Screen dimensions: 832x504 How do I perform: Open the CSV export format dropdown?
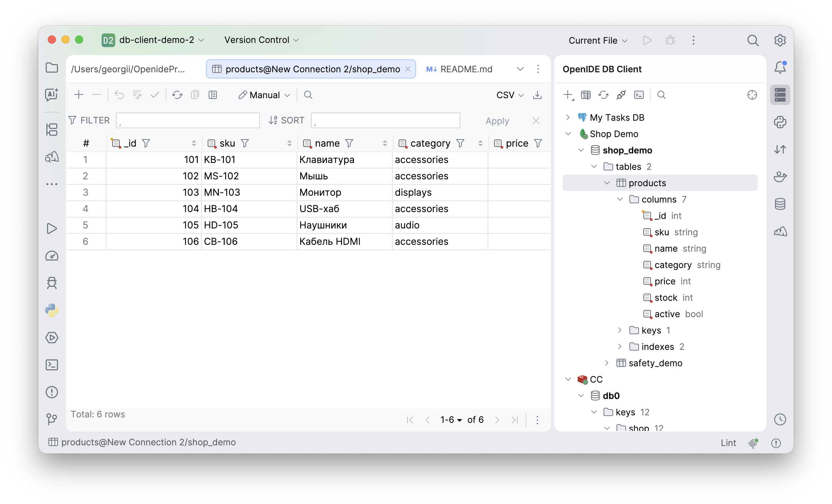pyautogui.click(x=510, y=95)
